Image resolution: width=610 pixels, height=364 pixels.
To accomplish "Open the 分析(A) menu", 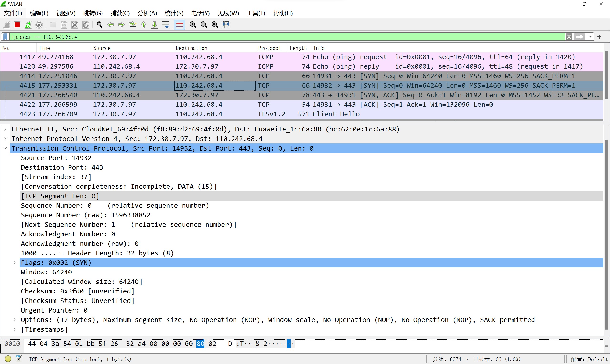I will pyautogui.click(x=147, y=13).
